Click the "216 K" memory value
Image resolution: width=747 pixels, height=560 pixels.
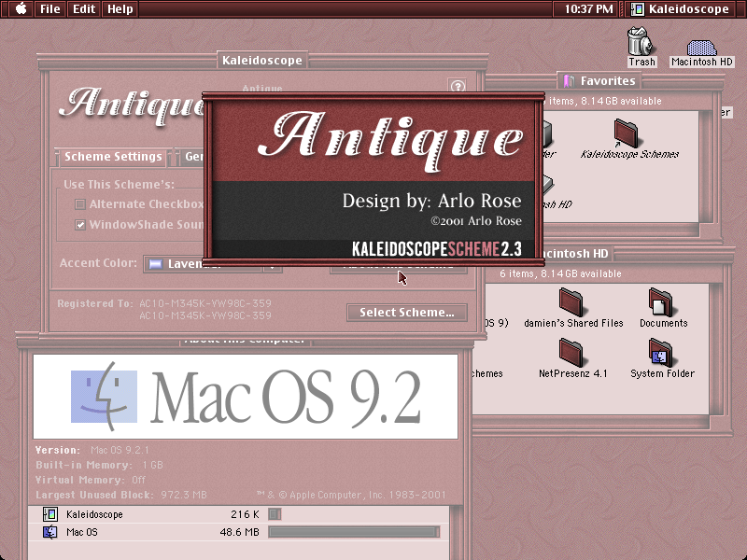(x=245, y=514)
